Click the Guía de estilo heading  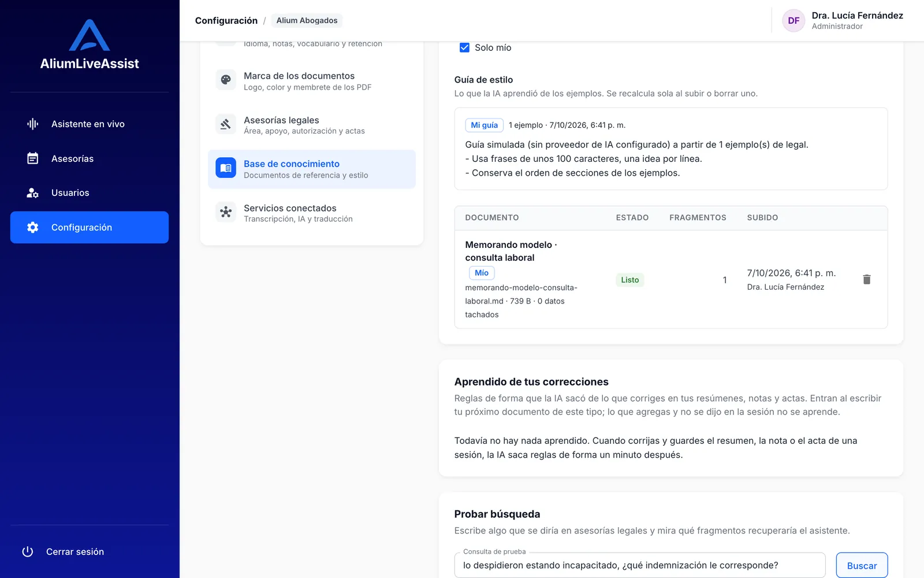pos(483,80)
